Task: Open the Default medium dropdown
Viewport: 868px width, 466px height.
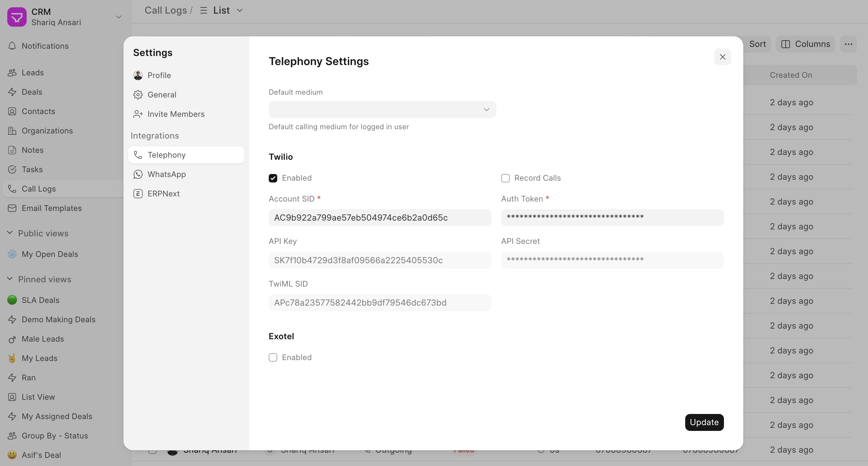Action: tap(382, 109)
